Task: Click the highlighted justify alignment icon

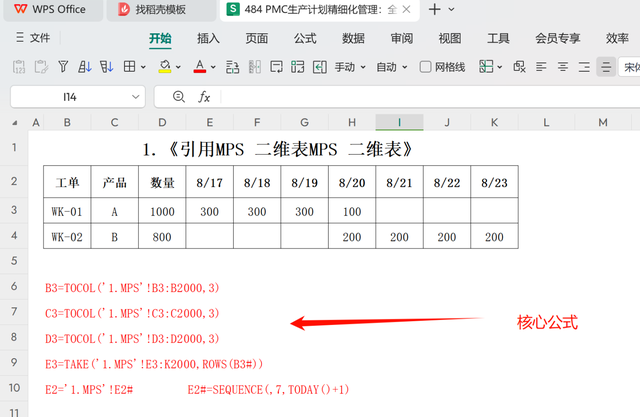Action: (606, 67)
